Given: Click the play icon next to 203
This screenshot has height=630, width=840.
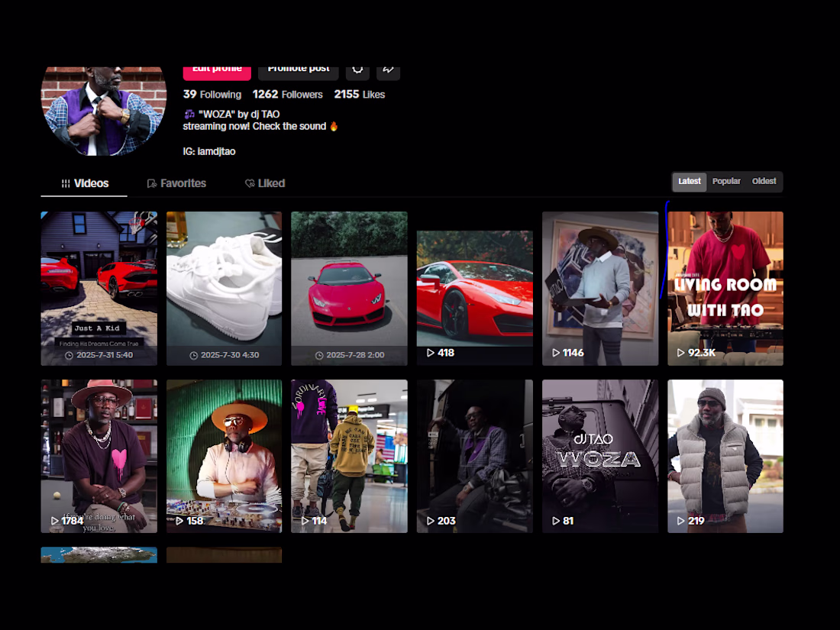Looking at the screenshot, I should [430, 521].
